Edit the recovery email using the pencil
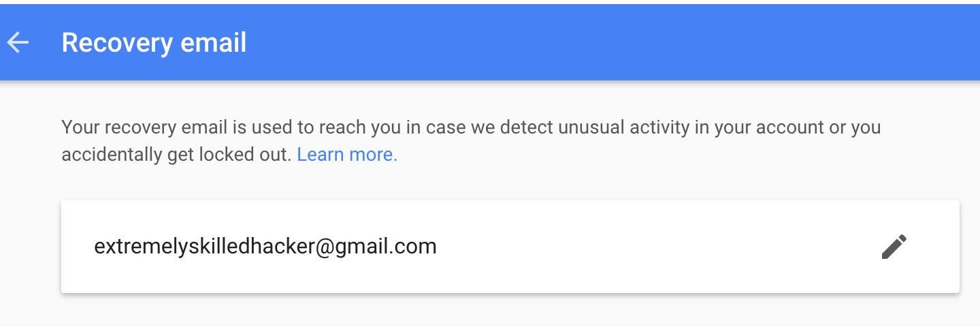Viewport: 980px width, 327px height. pyautogui.click(x=894, y=247)
